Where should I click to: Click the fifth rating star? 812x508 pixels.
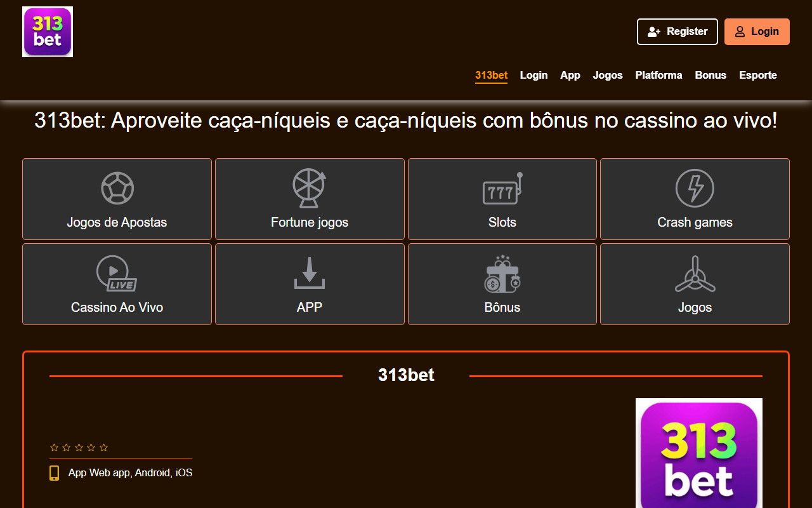coord(103,448)
